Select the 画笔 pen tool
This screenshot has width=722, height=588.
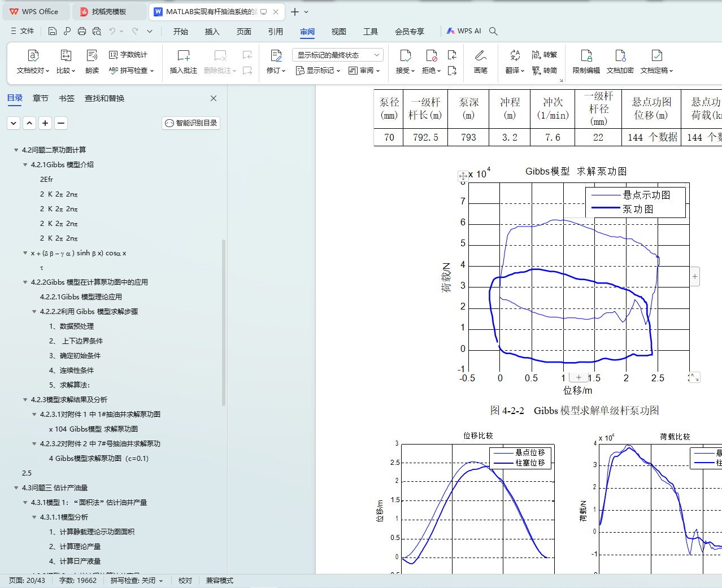pos(481,62)
